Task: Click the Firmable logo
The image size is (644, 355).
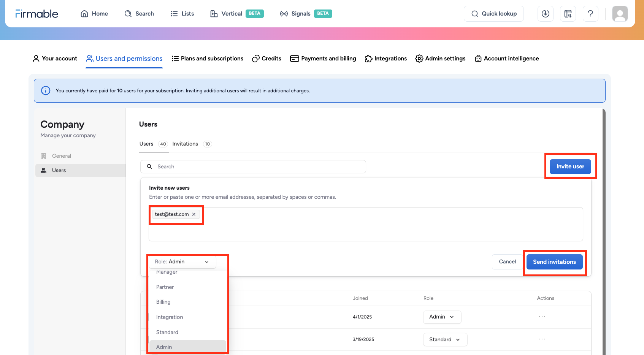Action: click(37, 14)
